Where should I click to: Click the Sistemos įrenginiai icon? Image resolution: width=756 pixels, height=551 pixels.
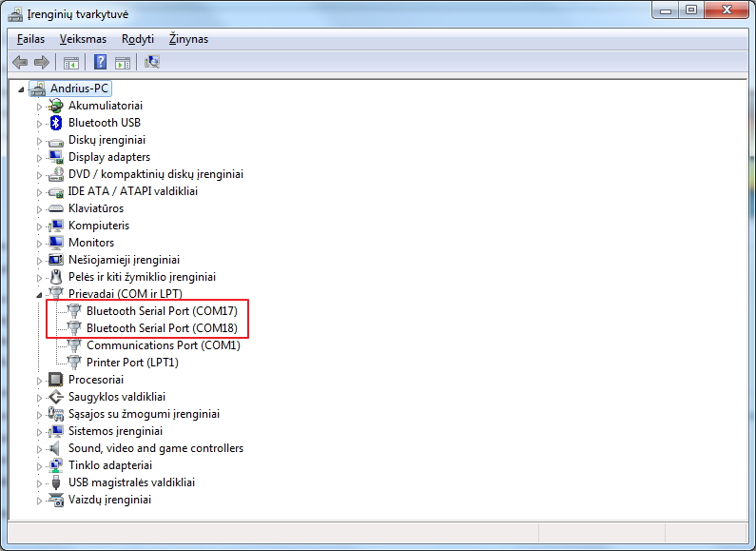[56, 431]
